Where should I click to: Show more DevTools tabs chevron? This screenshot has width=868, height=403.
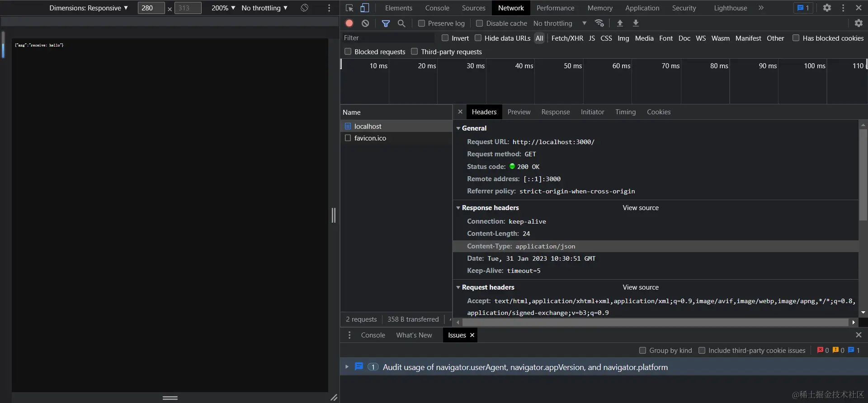761,8
